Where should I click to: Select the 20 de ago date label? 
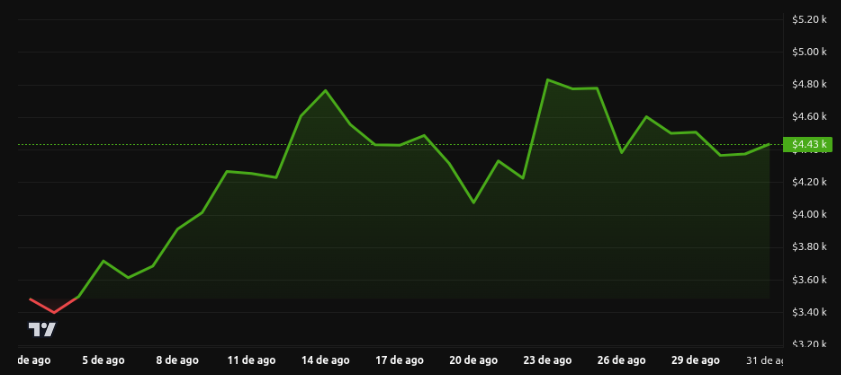click(473, 360)
